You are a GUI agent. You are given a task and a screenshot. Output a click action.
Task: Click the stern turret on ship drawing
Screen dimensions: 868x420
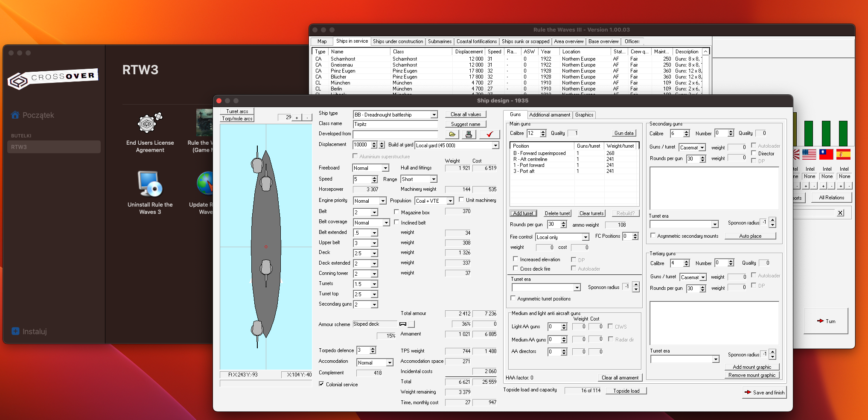point(257,329)
